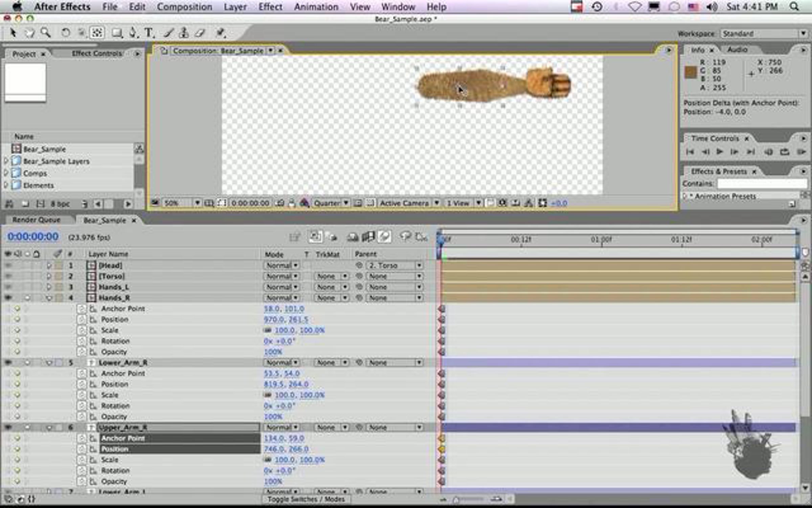Expand the Bear_Sample Layers folder
The height and width of the screenshot is (508, 812).
[x=6, y=161]
